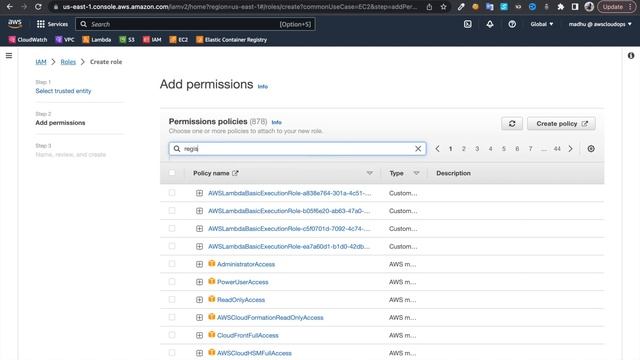The height and width of the screenshot is (360, 640).
Task: Clear the policy search field with X
Action: coord(418,149)
